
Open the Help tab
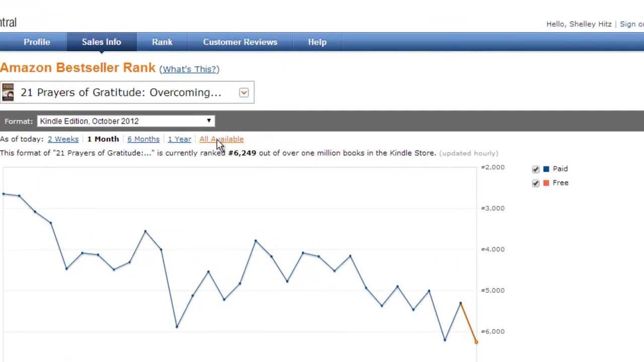click(x=317, y=42)
